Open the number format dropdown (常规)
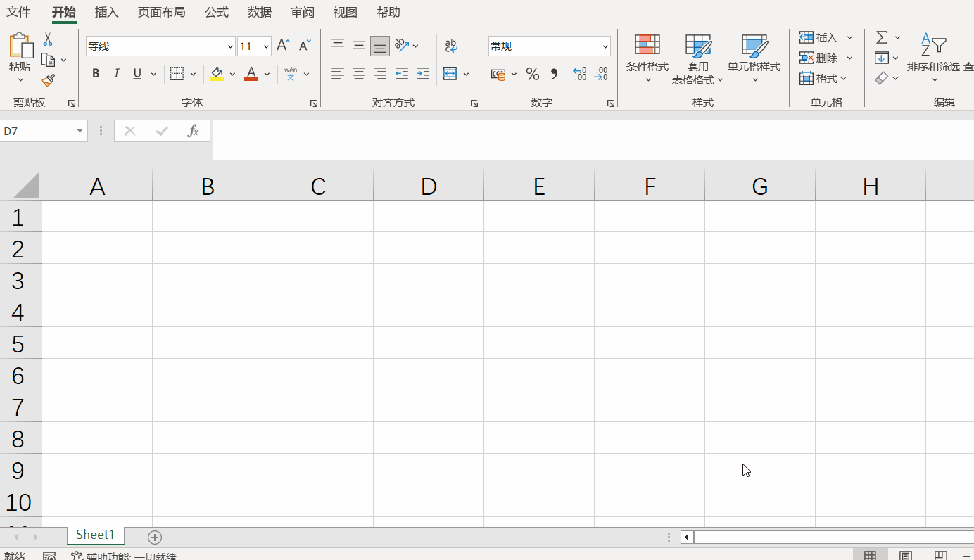This screenshot has height=560, width=974. coord(605,46)
